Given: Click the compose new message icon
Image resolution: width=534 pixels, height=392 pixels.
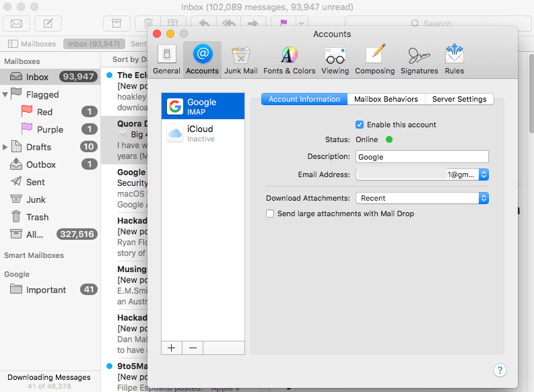Looking at the screenshot, I should (48, 24).
